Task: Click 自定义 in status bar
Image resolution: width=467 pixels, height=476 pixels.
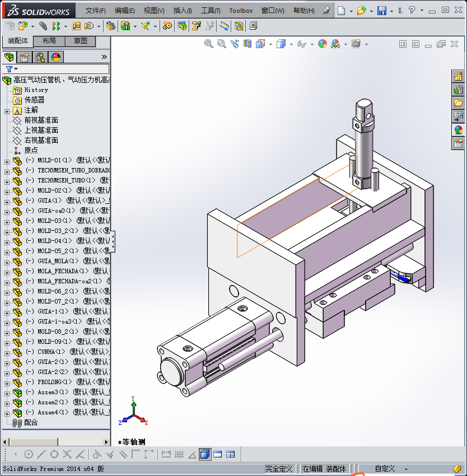Action: (x=385, y=469)
